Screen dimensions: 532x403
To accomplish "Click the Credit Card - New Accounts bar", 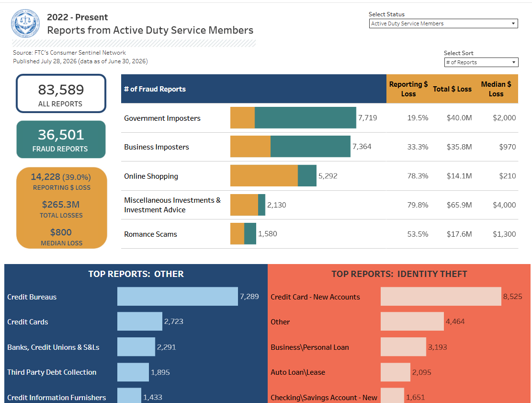I will point(441,297).
